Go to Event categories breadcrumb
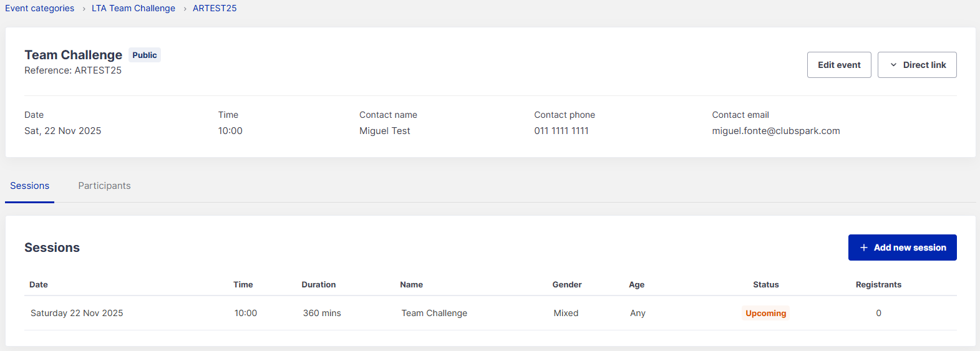The width and height of the screenshot is (980, 351). (39, 8)
